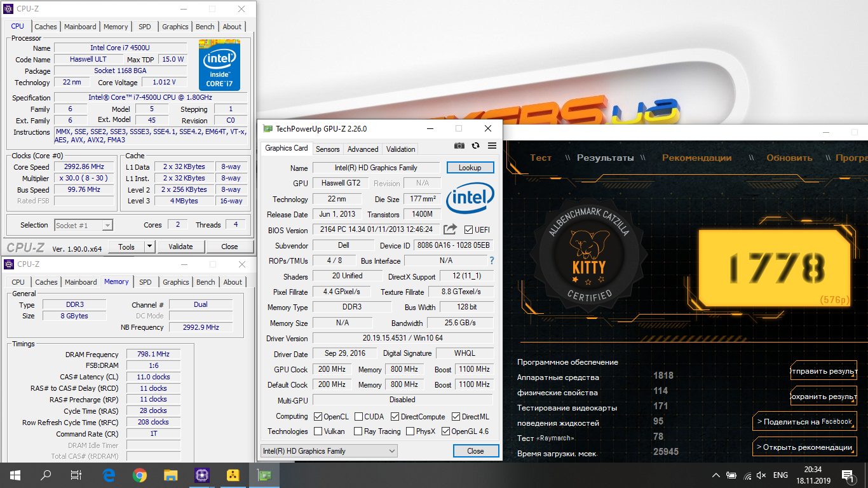Click the network tray icon
868x488 pixels.
tap(747, 475)
